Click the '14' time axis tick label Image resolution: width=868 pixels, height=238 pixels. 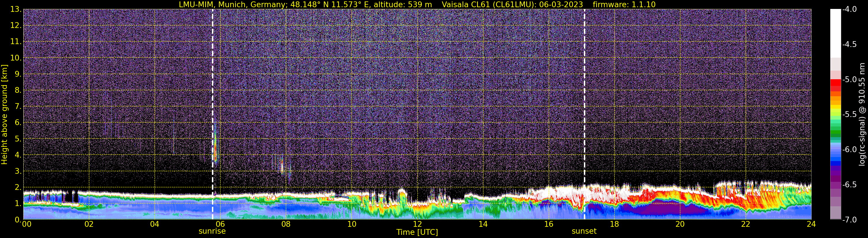pos(483,224)
